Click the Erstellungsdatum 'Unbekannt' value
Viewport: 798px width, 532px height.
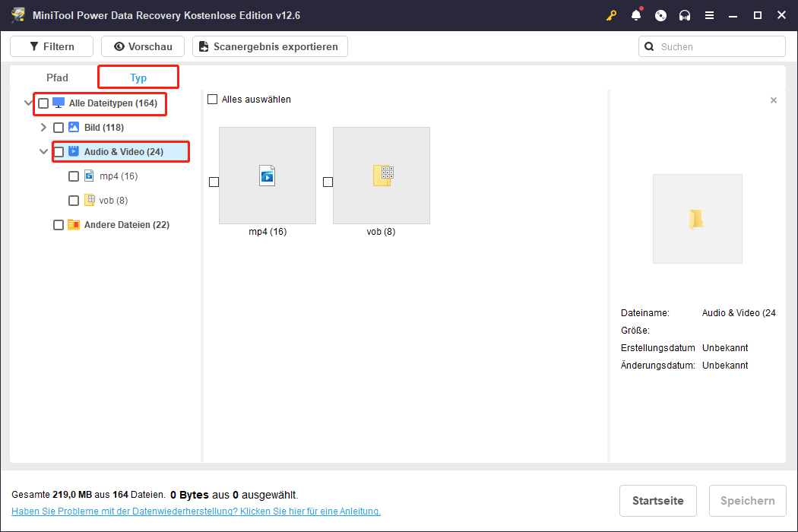[725, 348]
